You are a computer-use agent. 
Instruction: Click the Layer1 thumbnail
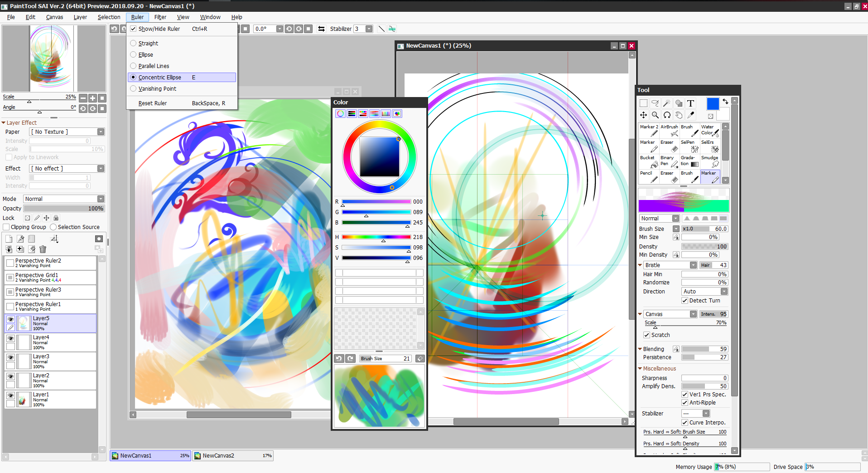tap(24, 399)
